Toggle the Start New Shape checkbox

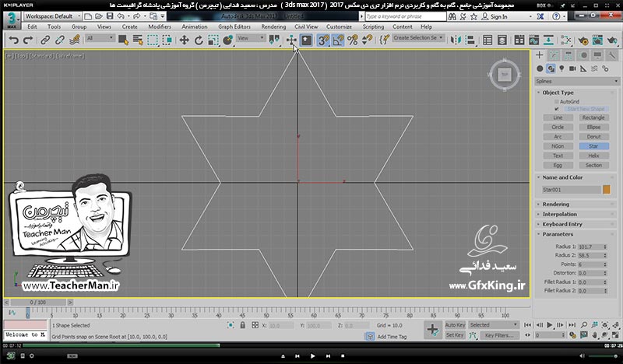[x=557, y=109]
